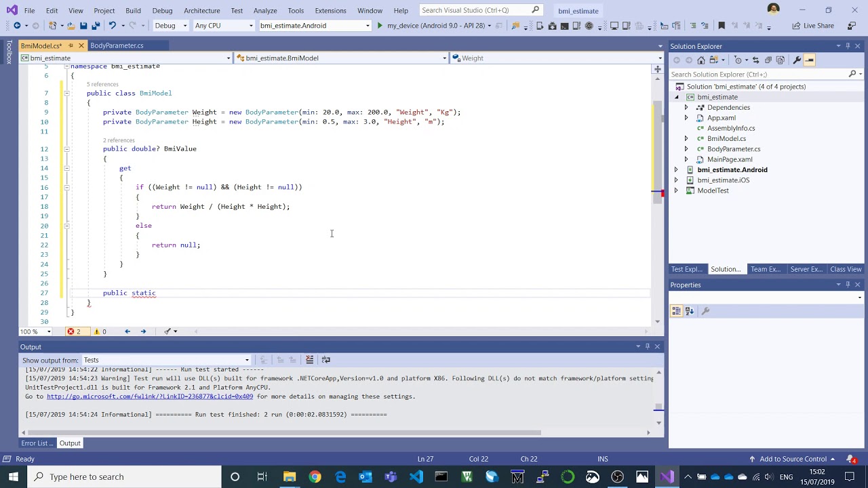Click the Windows Start button

[13, 477]
